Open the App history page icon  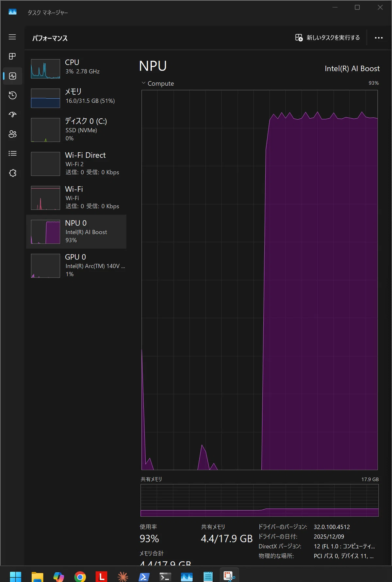12,95
